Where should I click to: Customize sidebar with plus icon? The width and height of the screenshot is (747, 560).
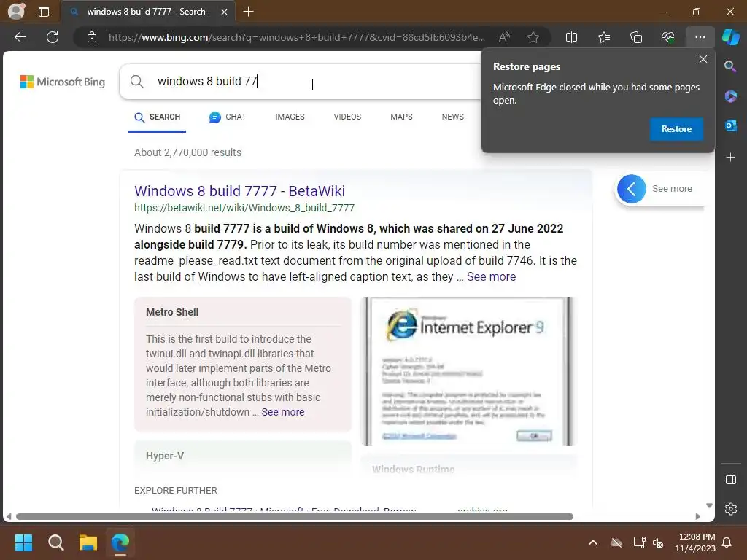click(730, 157)
